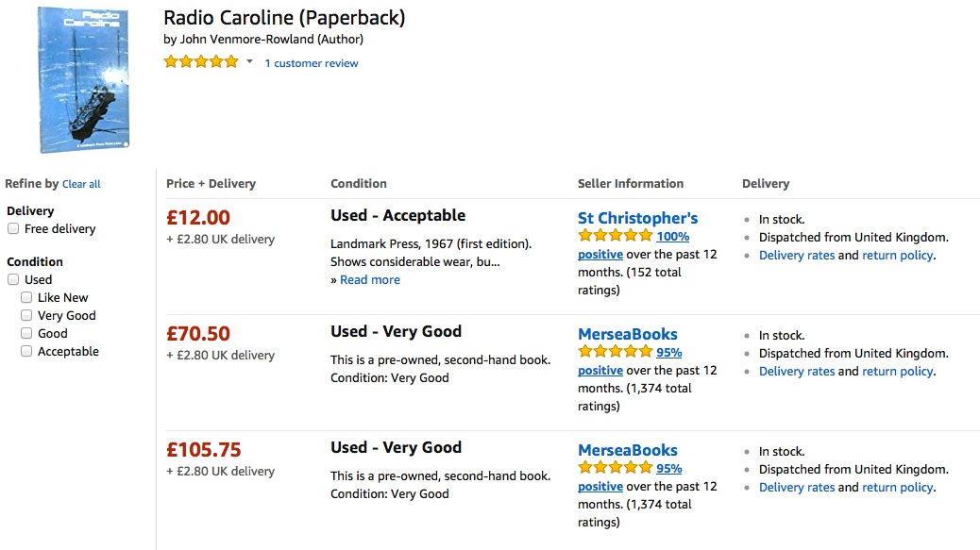The width and height of the screenshot is (980, 550).
Task: Check the Acceptable condition filter
Action: (26, 352)
